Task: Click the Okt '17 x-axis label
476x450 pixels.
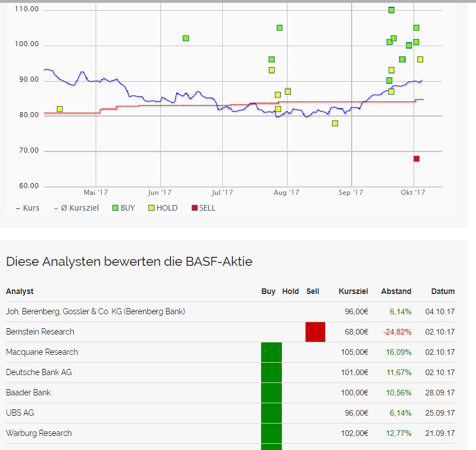Action: (413, 193)
